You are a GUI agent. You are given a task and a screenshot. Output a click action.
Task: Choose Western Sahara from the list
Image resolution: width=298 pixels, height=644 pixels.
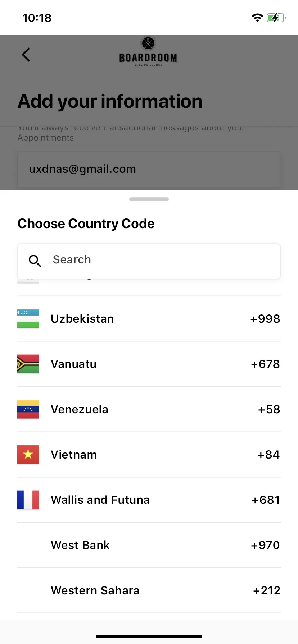149,590
